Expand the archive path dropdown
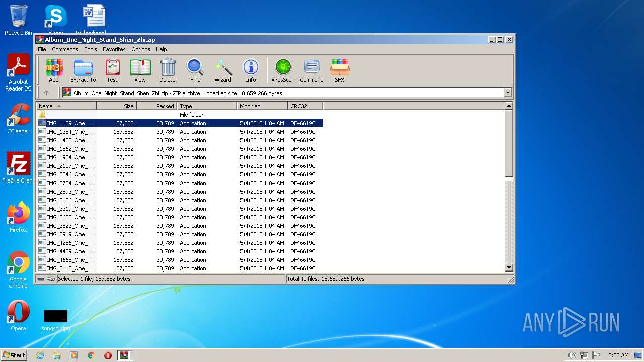The image size is (644, 362). coord(508,93)
